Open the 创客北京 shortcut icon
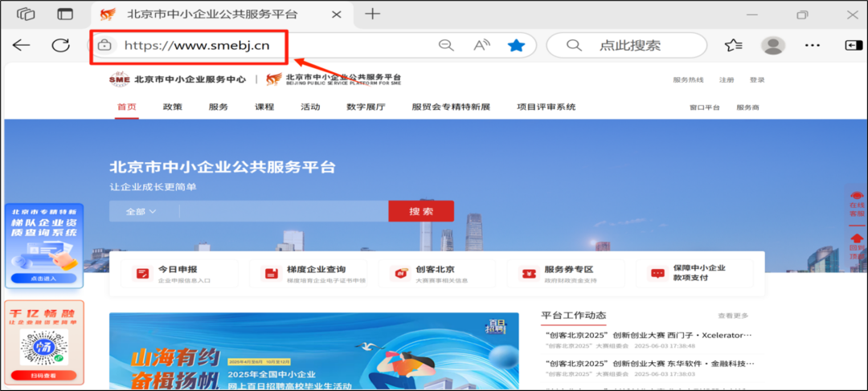Screen dimensions: 868x391 [x=399, y=273]
